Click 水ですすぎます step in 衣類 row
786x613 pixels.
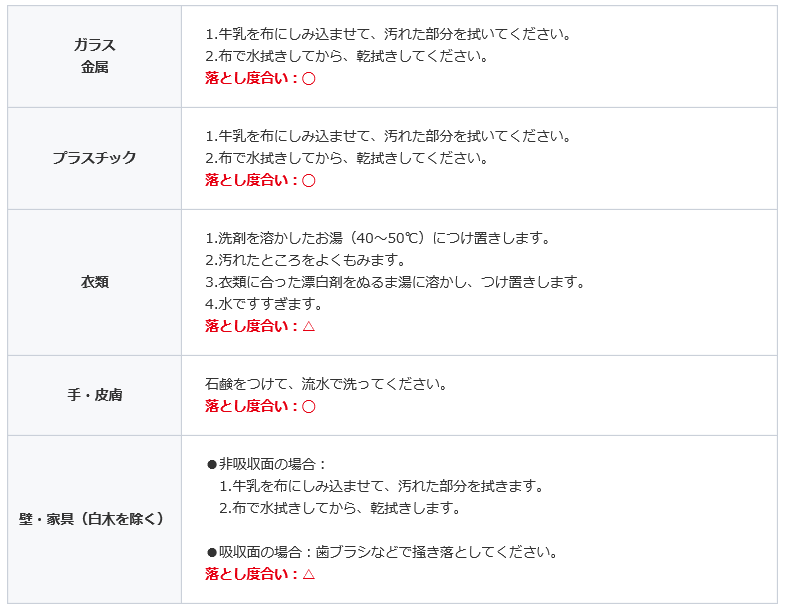[264, 304]
